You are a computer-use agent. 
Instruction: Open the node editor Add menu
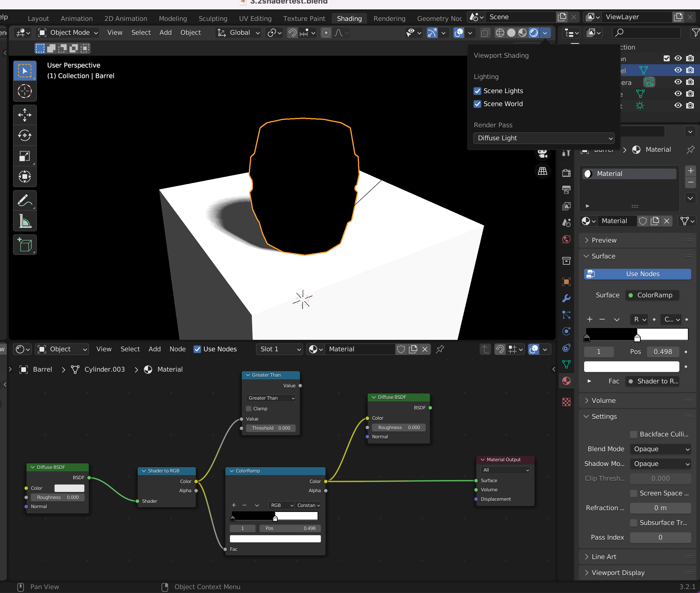tap(155, 349)
